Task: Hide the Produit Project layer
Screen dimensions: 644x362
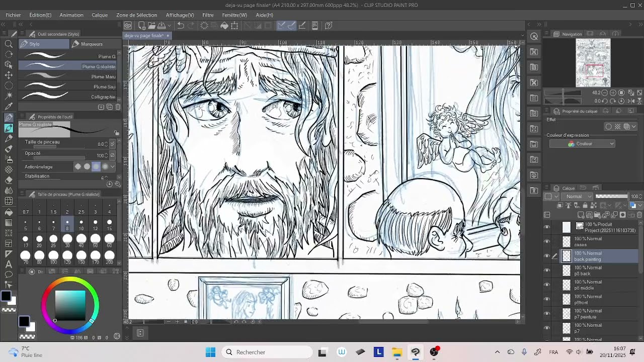Action: (547, 227)
